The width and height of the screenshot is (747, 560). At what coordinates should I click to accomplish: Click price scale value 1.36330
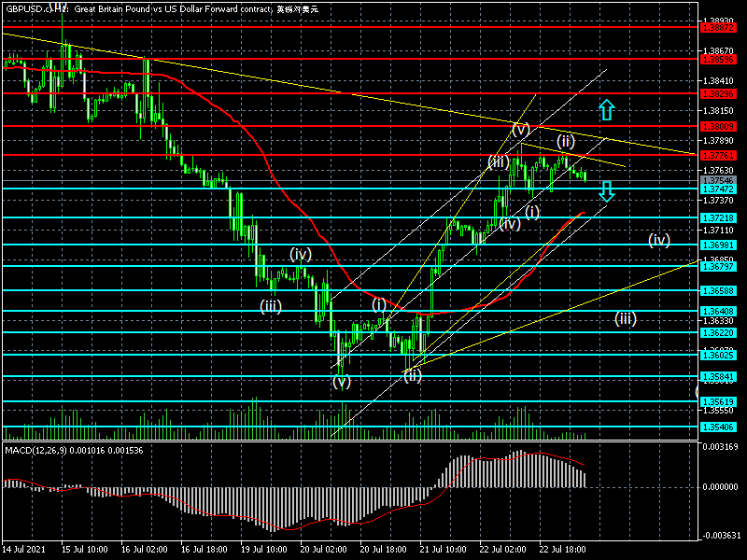(x=718, y=321)
